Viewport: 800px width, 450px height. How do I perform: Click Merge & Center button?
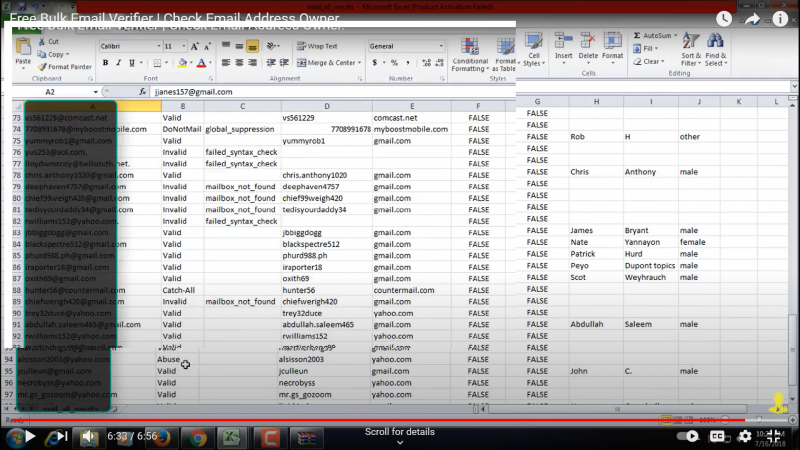point(327,63)
